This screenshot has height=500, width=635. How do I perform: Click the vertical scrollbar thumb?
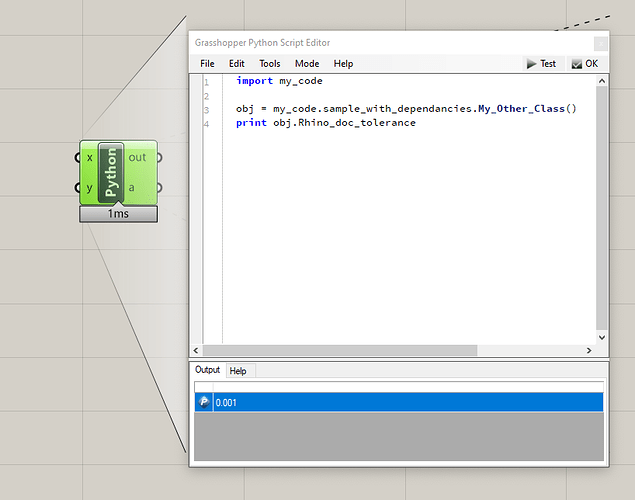click(x=602, y=208)
